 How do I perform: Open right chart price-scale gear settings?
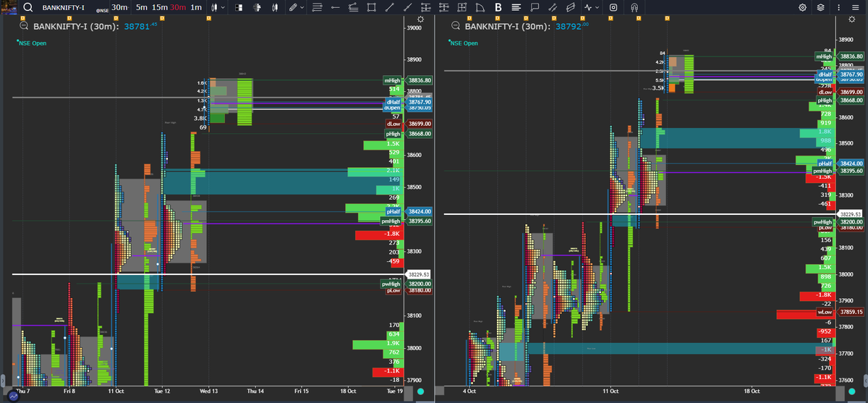851,19
